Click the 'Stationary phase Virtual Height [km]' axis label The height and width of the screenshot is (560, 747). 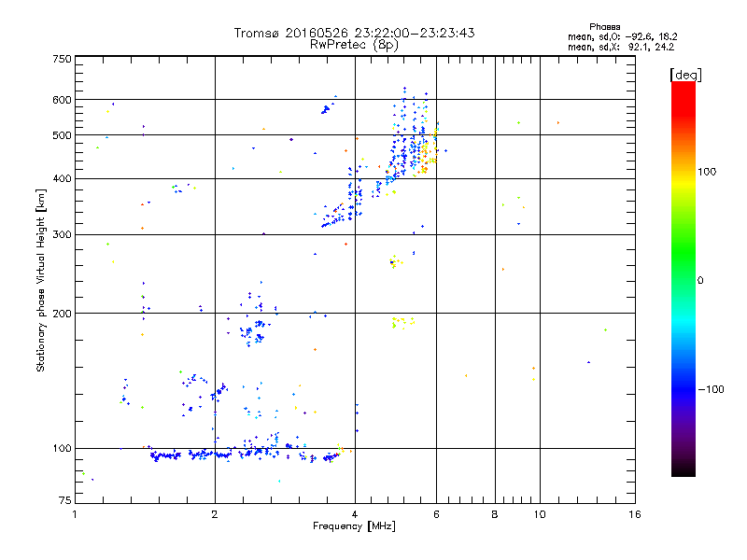click(40, 280)
